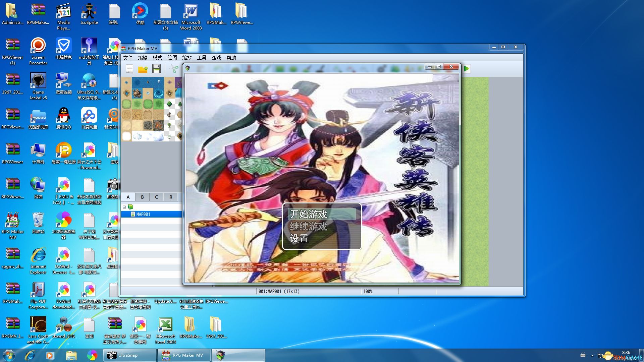Open the 游戏 menu
644x362 pixels.
pyautogui.click(x=216, y=58)
